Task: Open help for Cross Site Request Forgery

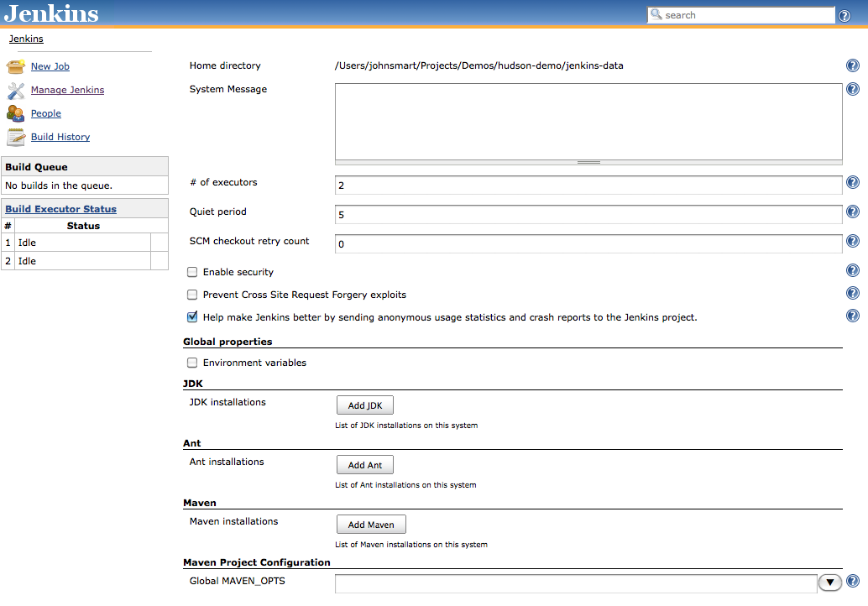Action: pyautogui.click(x=853, y=293)
